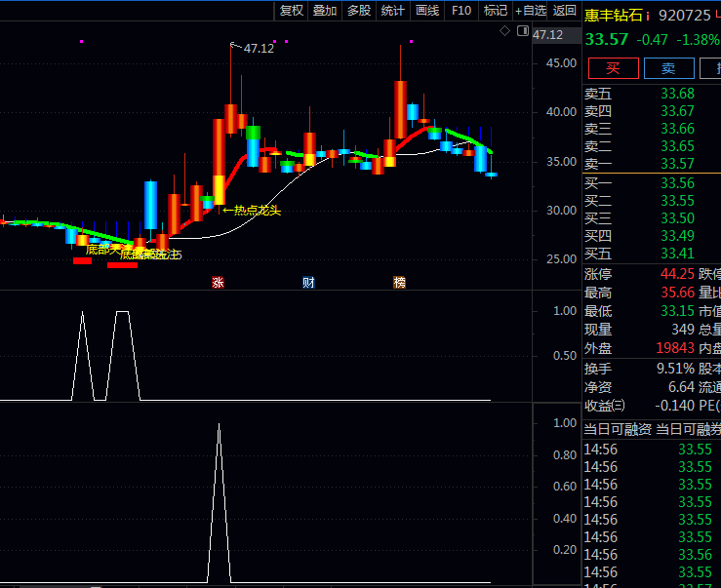Open the 标记 mark dropdown

[x=495, y=11]
